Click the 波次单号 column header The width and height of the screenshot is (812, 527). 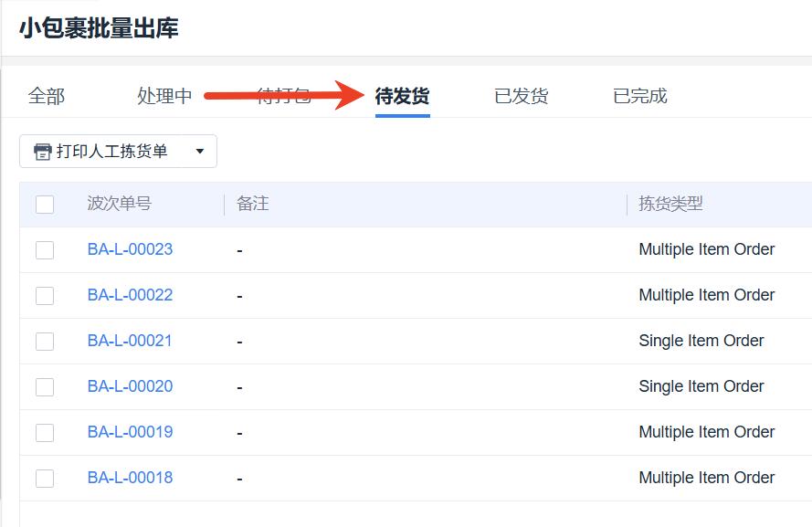click(120, 204)
